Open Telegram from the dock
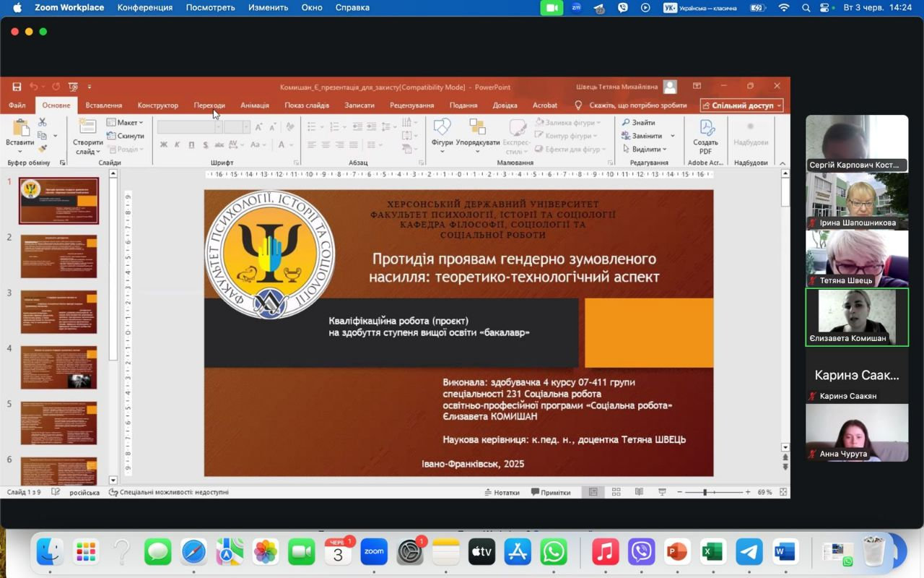This screenshot has height=578, width=924. point(749,553)
